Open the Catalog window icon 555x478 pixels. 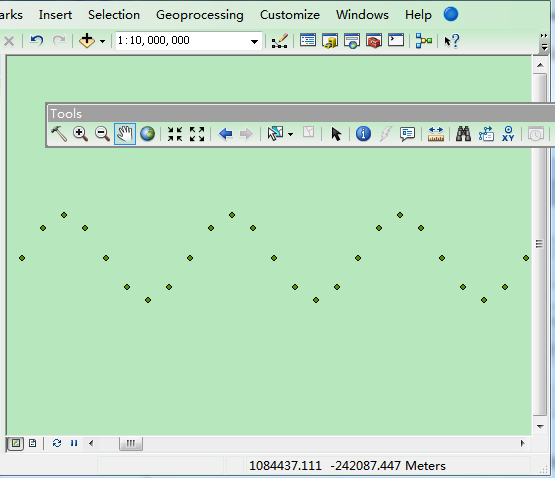coord(330,41)
